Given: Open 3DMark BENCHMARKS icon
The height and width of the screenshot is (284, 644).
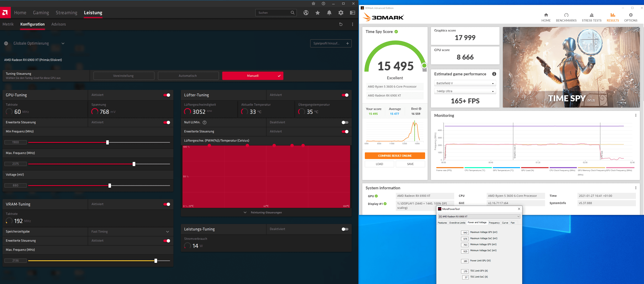Looking at the screenshot, I should tap(566, 15).
